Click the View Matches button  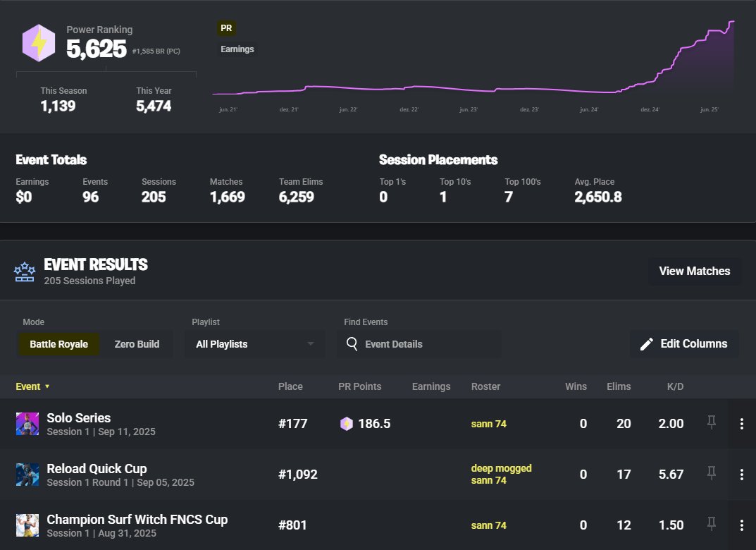[x=694, y=271]
